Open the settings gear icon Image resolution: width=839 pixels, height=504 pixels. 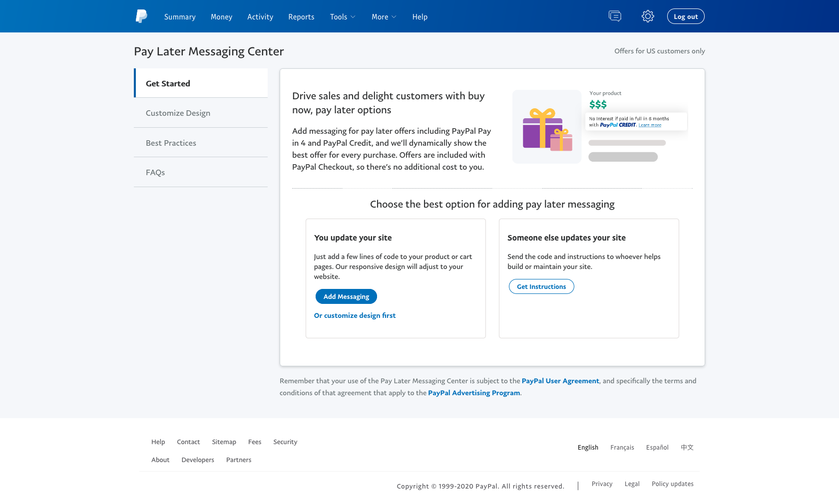coord(648,16)
